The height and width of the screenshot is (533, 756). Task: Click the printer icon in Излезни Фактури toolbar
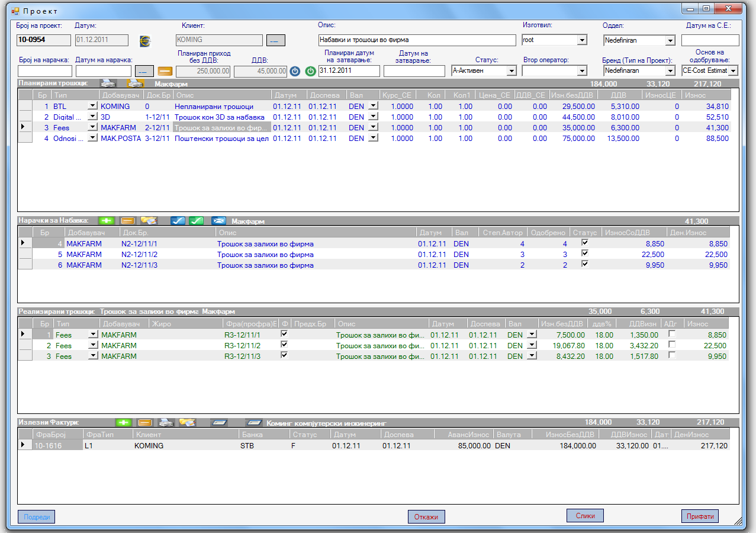point(166,422)
